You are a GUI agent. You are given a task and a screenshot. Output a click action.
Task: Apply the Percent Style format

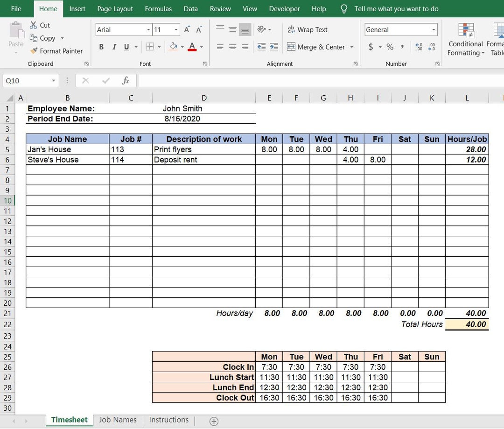pyautogui.click(x=390, y=47)
